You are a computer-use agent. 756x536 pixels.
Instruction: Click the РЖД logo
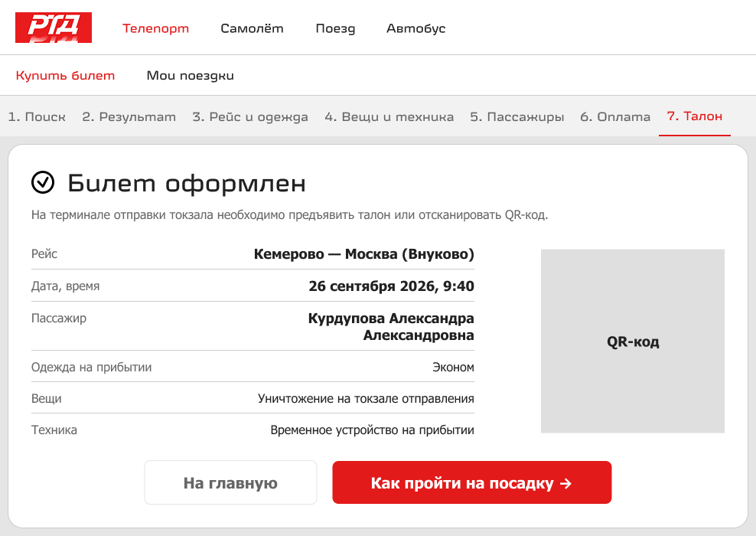[54, 28]
